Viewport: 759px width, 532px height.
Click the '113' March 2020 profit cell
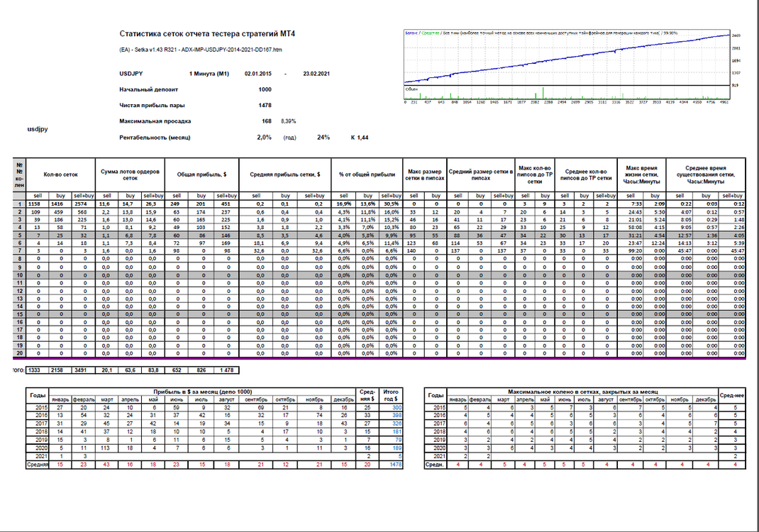pyautogui.click(x=105, y=448)
